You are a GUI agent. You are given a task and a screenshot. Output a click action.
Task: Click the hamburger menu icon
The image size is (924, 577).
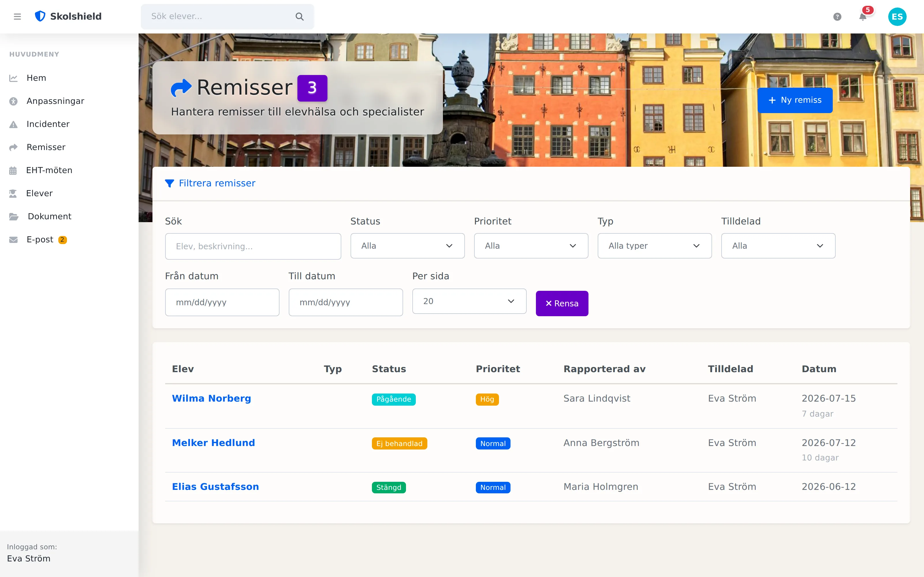17,16
